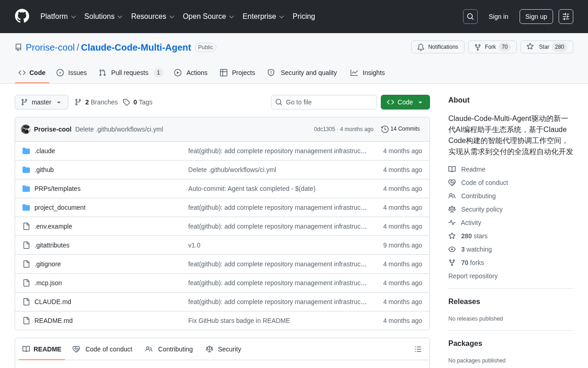
Task: Click Report repository link
Action: tap(473, 276)
